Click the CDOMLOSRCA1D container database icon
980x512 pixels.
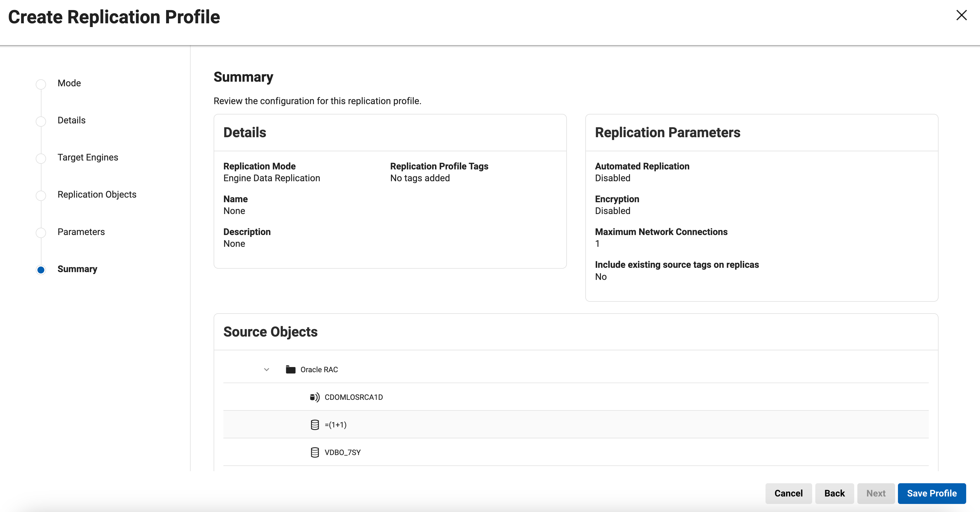pyautogui.click(x=314, y=397)
